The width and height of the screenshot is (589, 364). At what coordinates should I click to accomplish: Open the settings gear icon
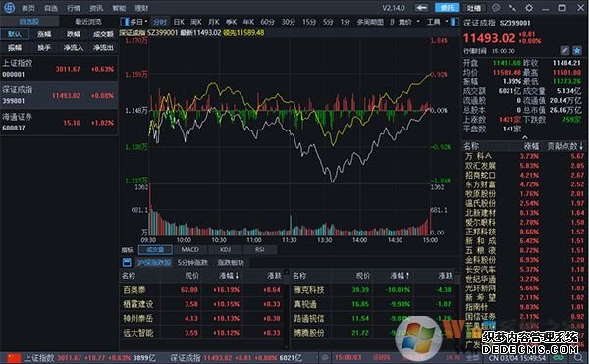[x=529, y=8]
